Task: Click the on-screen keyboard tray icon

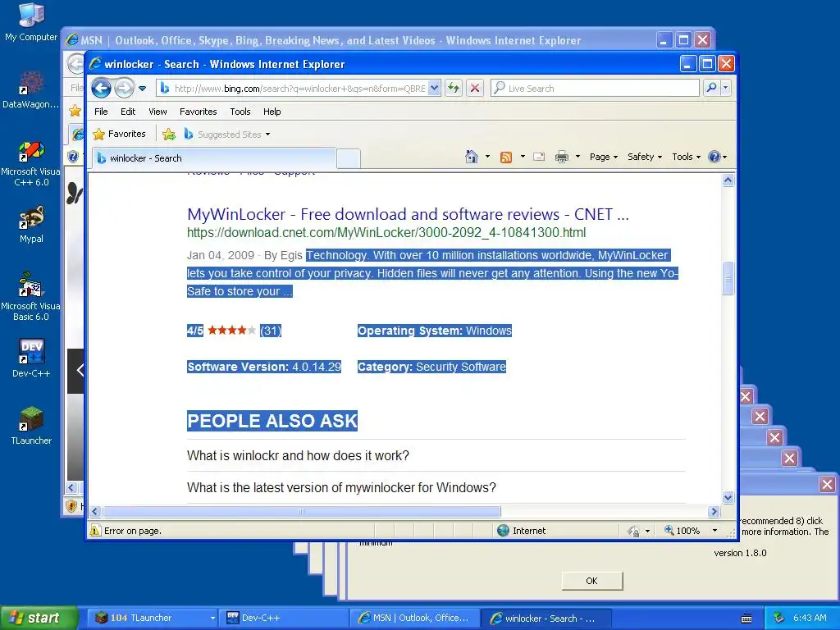Action: click(x=746, y=619)
